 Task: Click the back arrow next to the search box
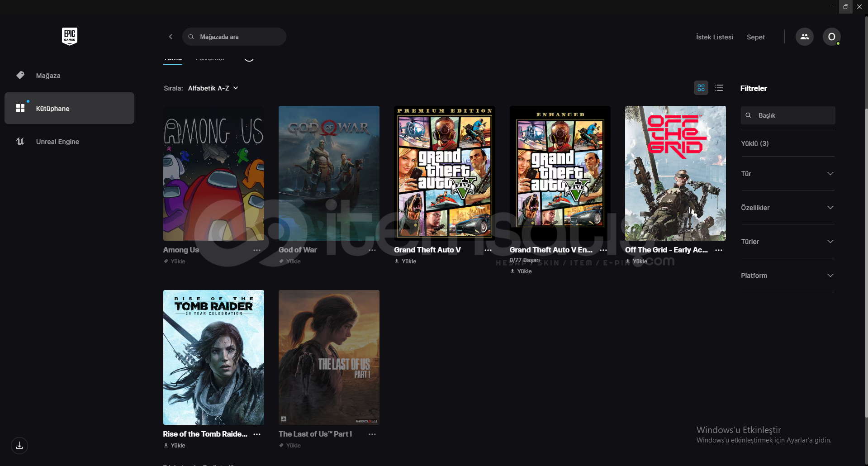[171, 37]
